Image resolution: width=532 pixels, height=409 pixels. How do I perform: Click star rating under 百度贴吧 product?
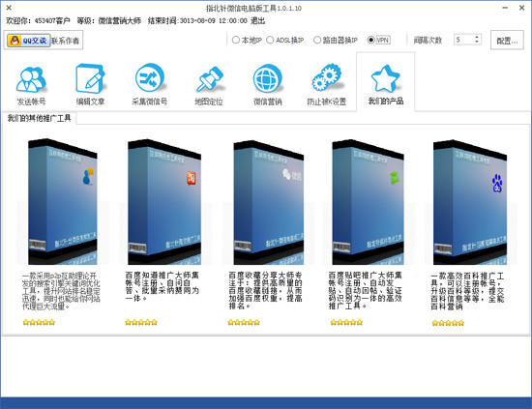pos(346,322)
